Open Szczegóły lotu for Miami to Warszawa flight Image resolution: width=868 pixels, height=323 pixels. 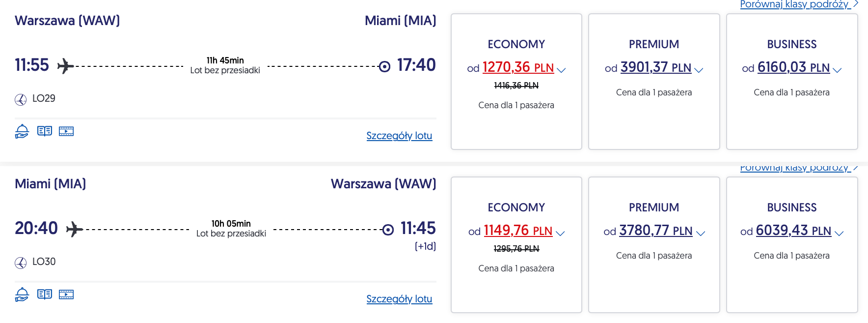pyautogui.click(x=399, y=299)
